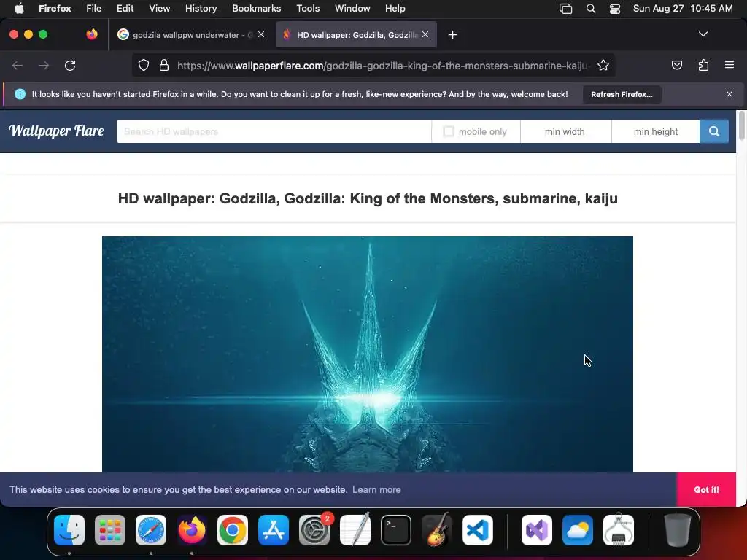
Task: Open Spotlight search in menu bar
Action: coord(591,9)
